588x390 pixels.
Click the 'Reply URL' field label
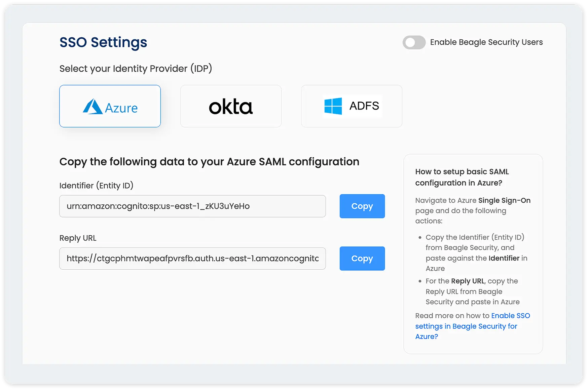click(78, 238)
